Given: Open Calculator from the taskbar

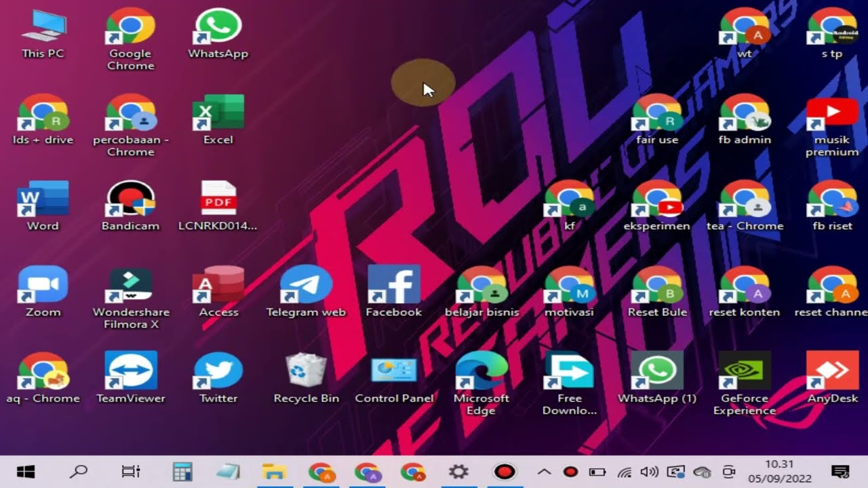Looking at the screenshot, I should (182, 472).
